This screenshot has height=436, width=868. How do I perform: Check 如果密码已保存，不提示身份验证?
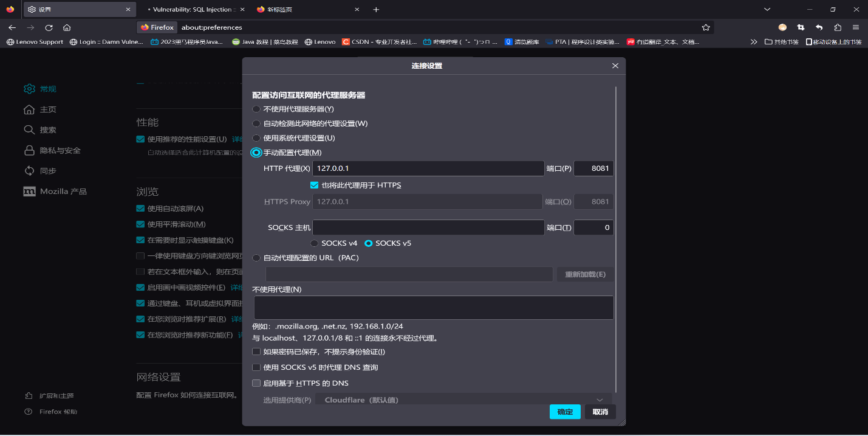point(256,351)
